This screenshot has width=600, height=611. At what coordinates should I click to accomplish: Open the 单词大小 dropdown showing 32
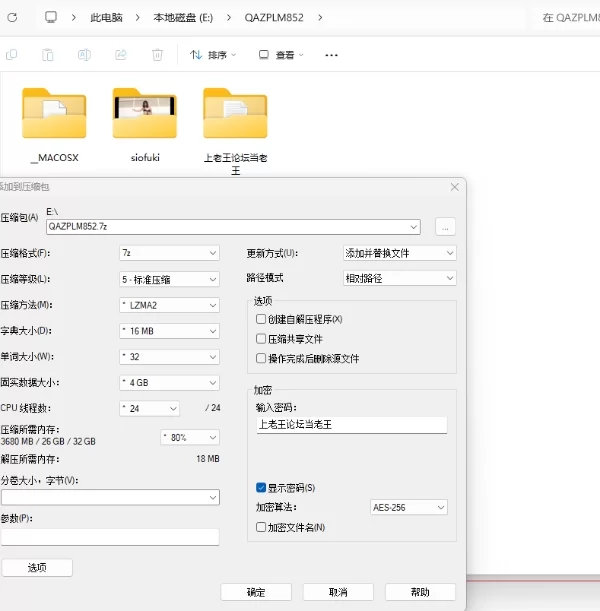tap(169, 357)
